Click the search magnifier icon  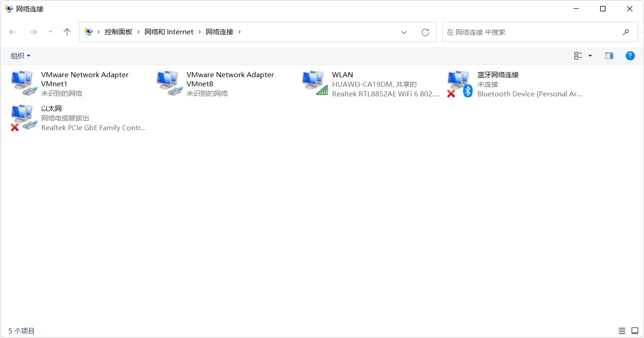tap(626, 32)
